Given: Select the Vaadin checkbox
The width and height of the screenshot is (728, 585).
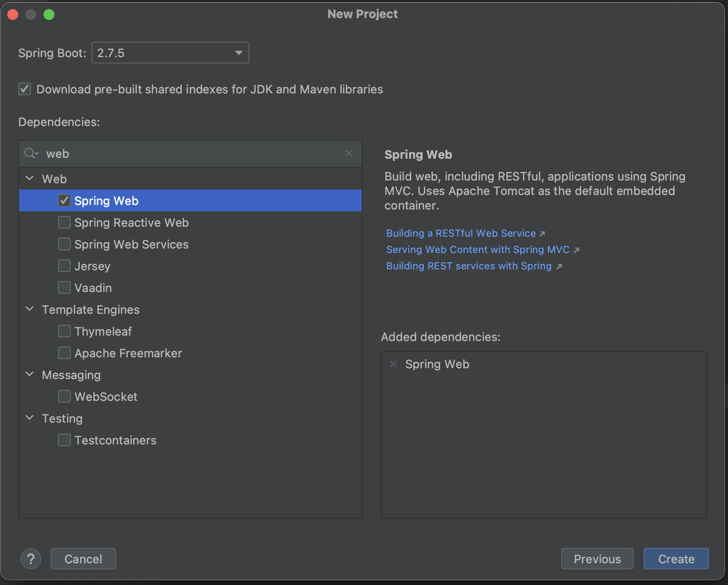Looking at the screenshot, I should (64, 288).
